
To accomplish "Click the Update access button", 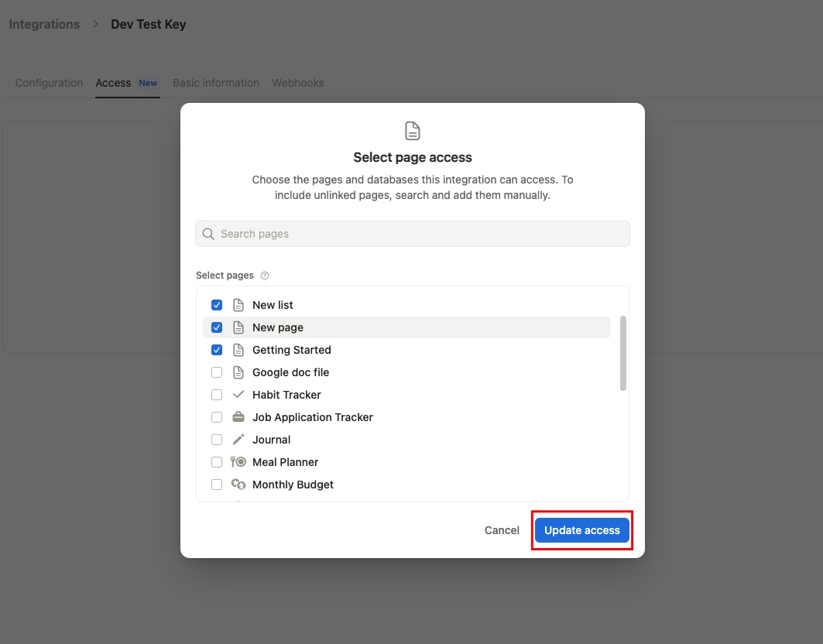I will (581, 529).
